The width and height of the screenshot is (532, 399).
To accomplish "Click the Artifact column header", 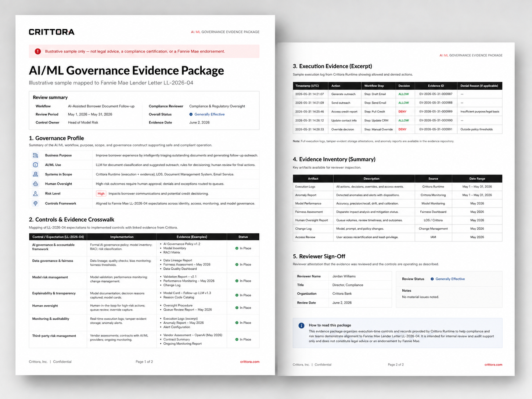I will 313,179.
